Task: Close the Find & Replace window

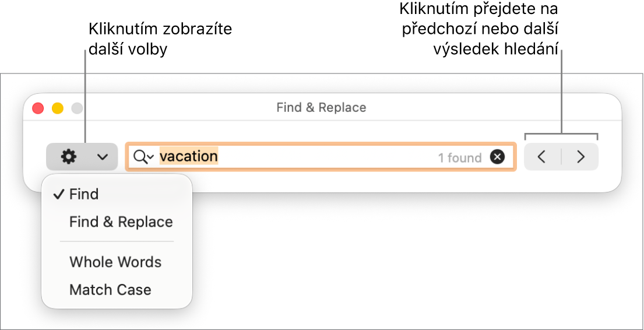Action: [38, 108]
